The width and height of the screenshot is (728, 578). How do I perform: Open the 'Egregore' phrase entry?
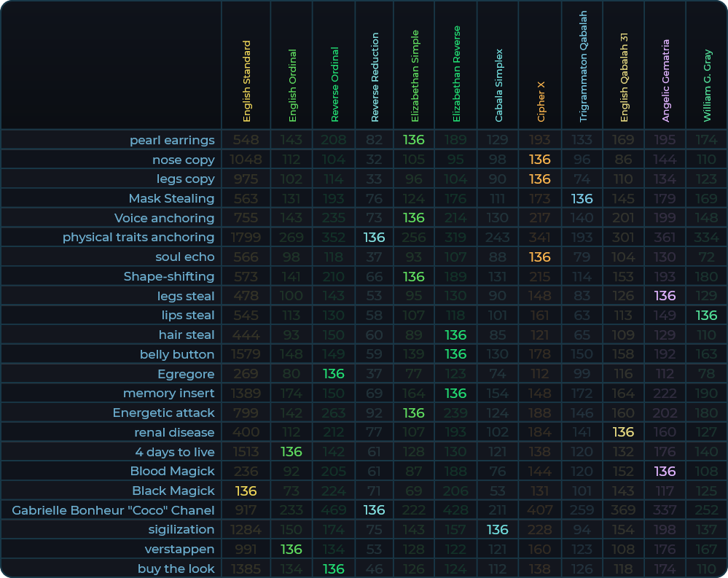coord(186,374)
